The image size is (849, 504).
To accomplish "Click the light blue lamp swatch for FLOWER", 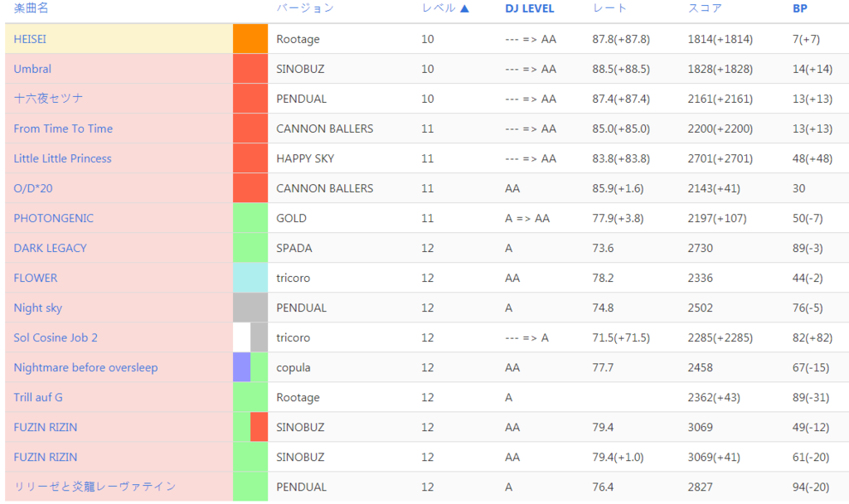I will [x=250, y=278].
